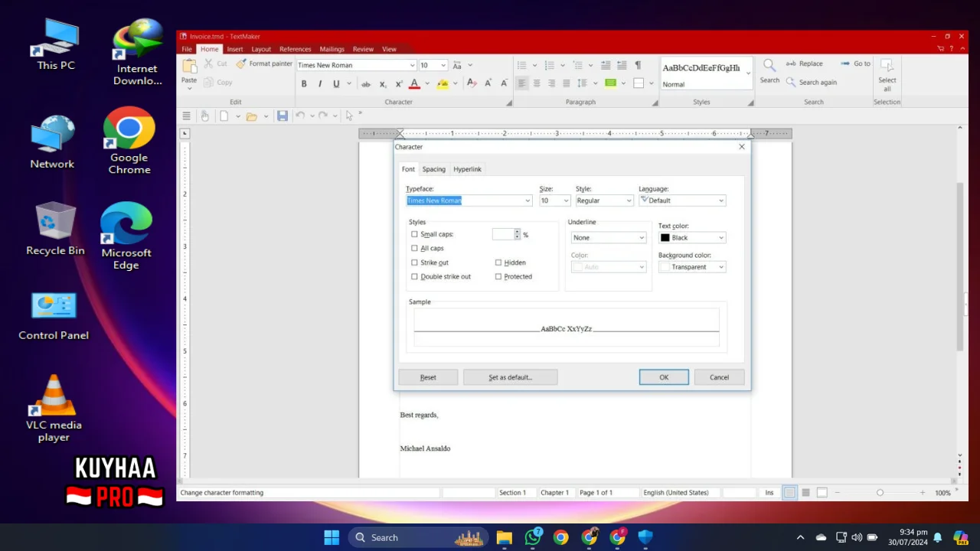
Task: Click the superscript icon in the ribbon
Action: pos(399,84)
